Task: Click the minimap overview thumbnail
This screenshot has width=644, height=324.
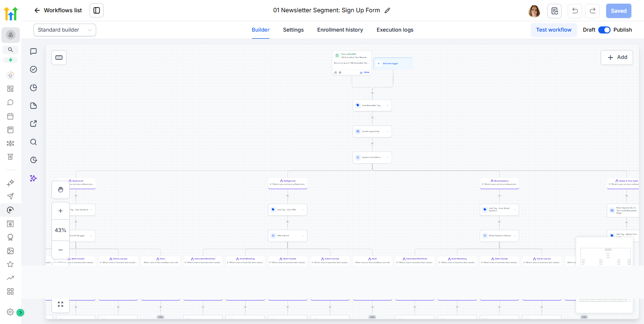Action: (x=604, y=274)
